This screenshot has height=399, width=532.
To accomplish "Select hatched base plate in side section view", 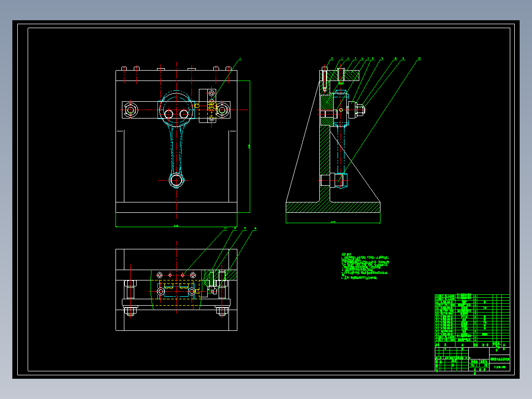I will pos(333,207).
